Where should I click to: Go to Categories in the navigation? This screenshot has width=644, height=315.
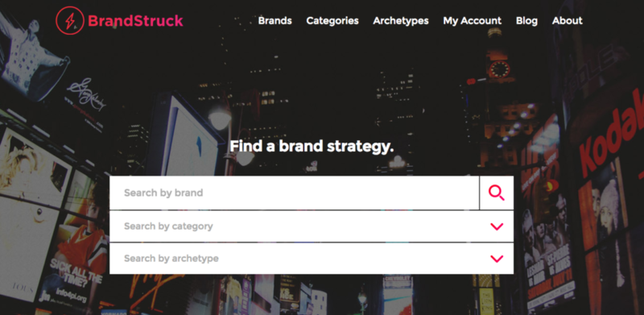pyautogui.click(x=332, y=21)
